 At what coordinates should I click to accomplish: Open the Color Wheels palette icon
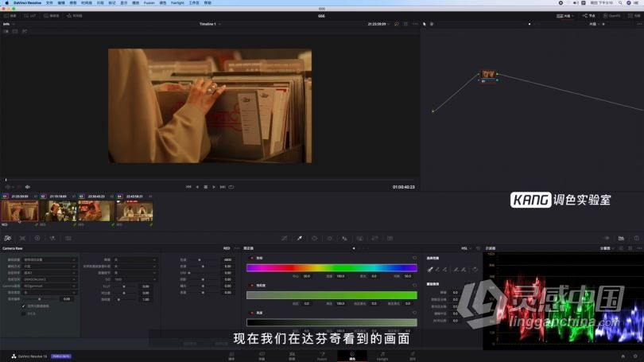[x=37, y=239]
